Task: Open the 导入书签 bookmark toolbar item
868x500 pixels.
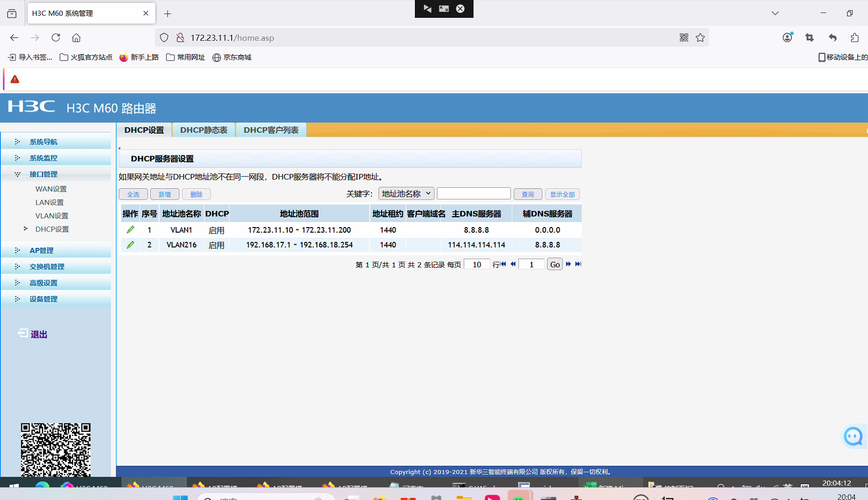Action: pos(30,57)
